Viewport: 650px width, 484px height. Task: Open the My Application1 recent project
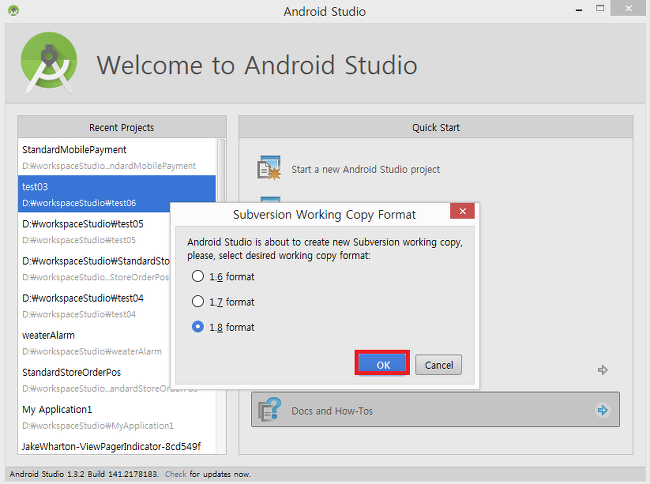117,417
